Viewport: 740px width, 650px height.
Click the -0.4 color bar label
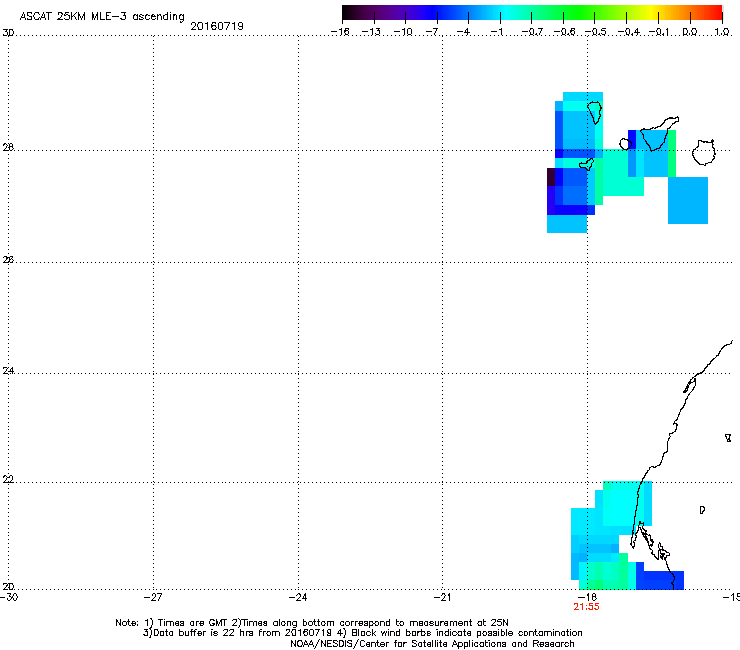coord(629,32)
